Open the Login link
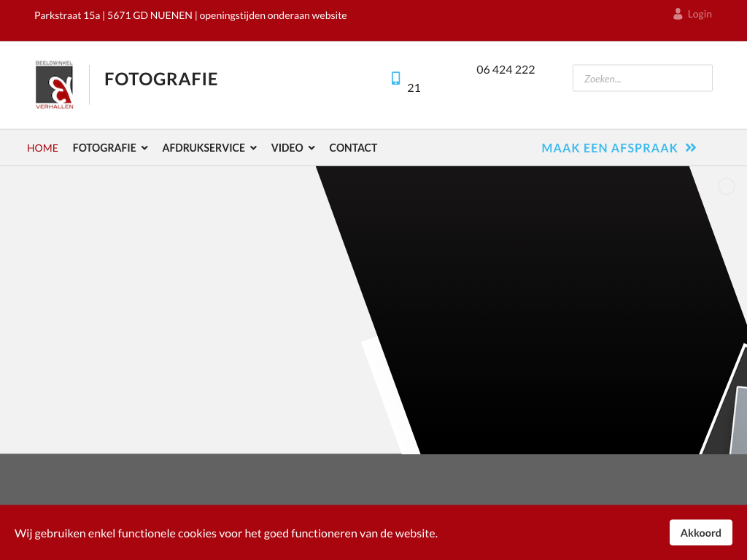 699,14
